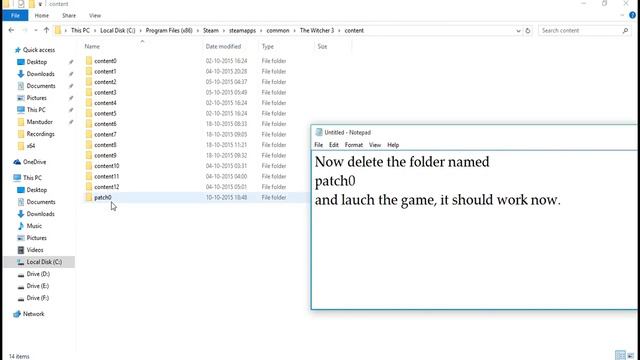Open Notepad Format menu
This screenshot has height=360, width=640.
tap(354, 145)
